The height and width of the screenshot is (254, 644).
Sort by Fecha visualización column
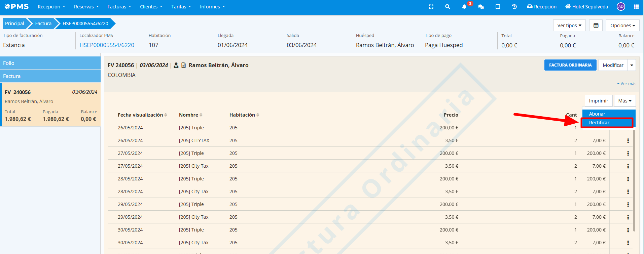[142, 115]
